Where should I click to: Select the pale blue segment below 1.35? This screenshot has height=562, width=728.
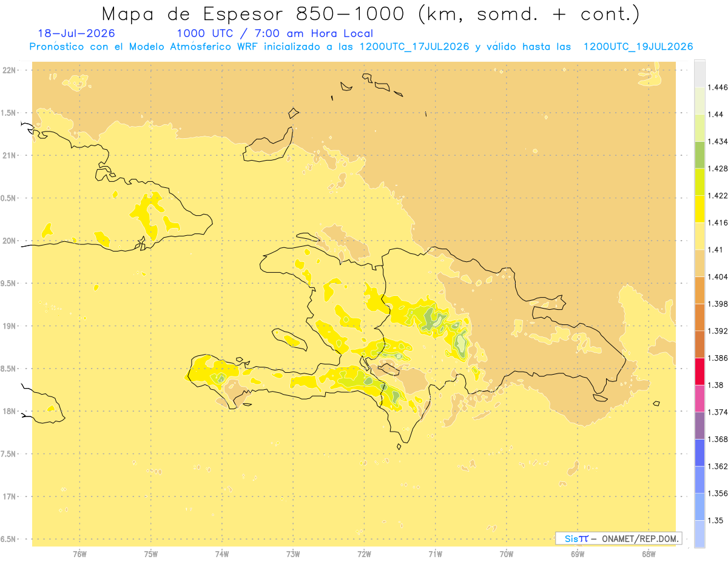click(699, 534)
